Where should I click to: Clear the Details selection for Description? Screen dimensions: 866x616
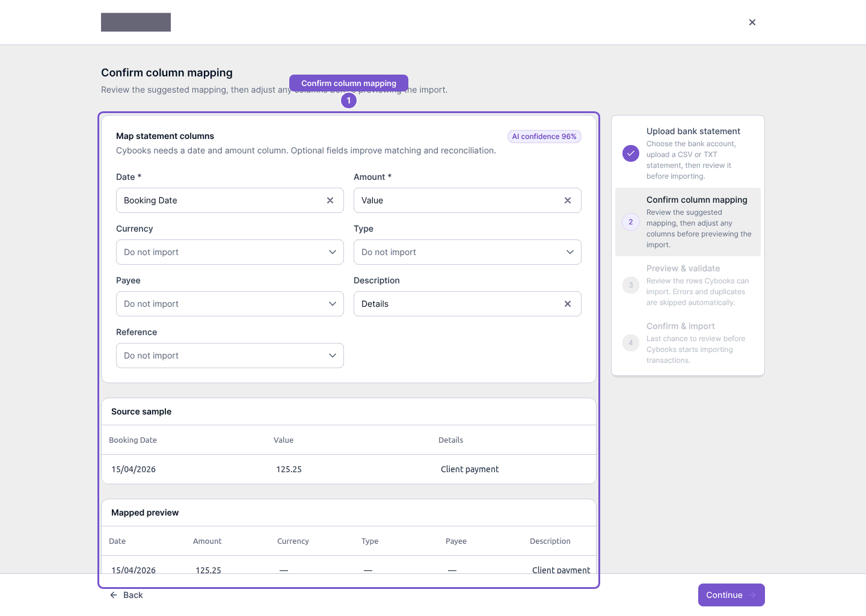coord(568,304)
